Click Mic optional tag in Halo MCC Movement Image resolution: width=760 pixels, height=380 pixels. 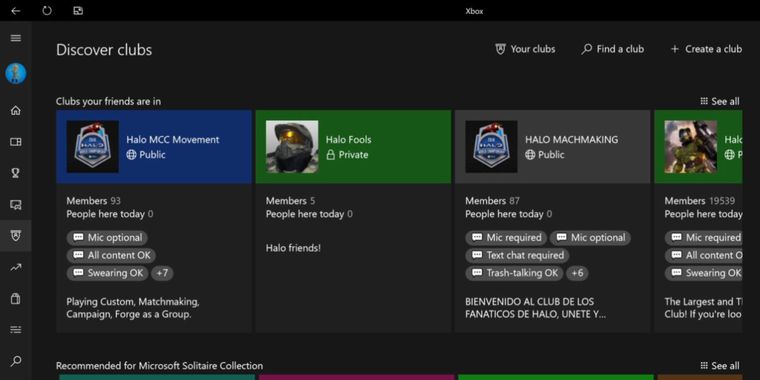(x=108, y=238)
